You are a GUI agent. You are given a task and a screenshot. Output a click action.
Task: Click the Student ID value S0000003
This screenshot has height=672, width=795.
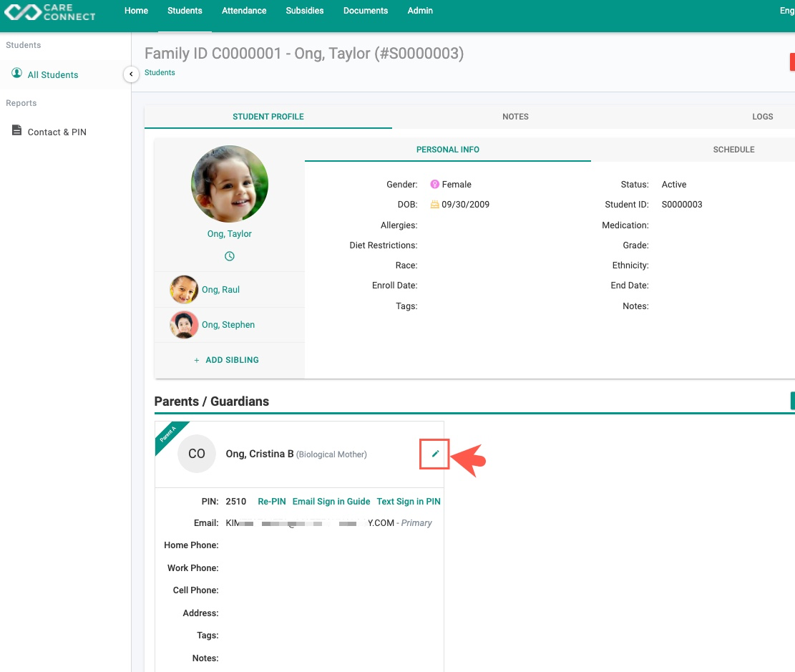click(682, 205)
